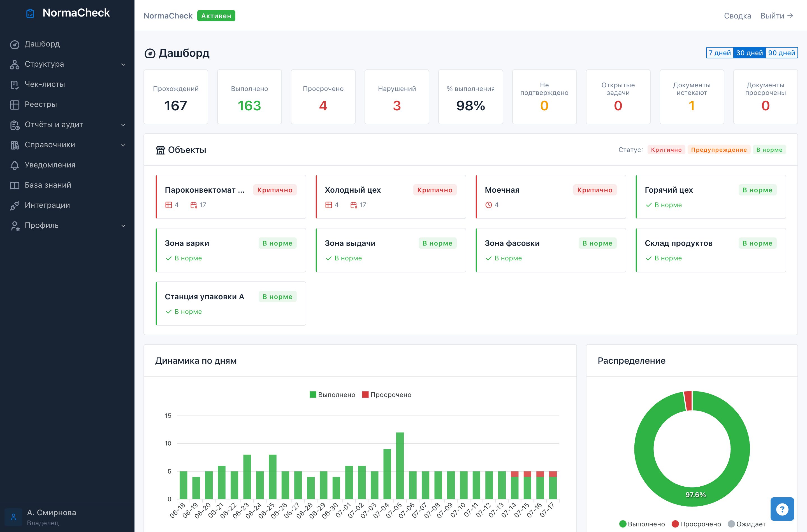Open the База знаний menu item
The height and width of the screenshot is (532, 807).
67,186
